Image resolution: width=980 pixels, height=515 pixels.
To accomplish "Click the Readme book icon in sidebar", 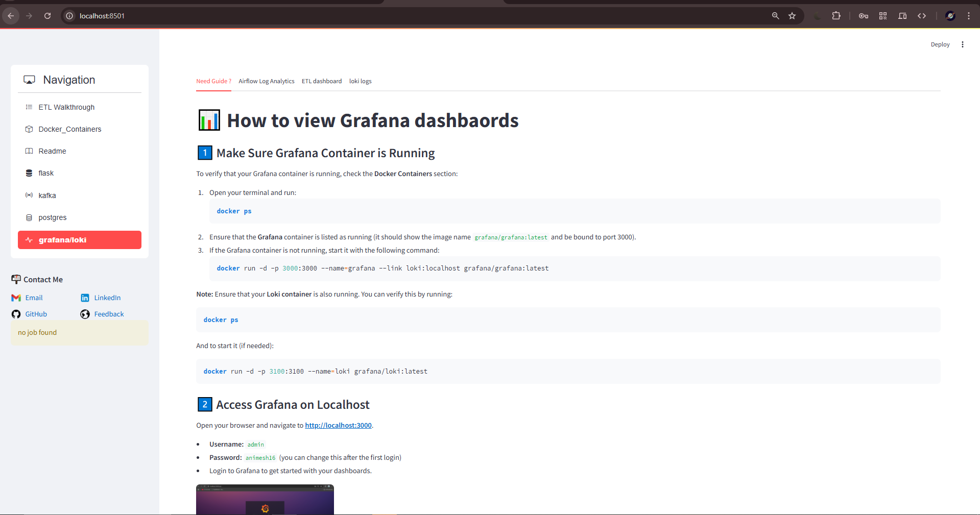I will [x=29, y=151].
